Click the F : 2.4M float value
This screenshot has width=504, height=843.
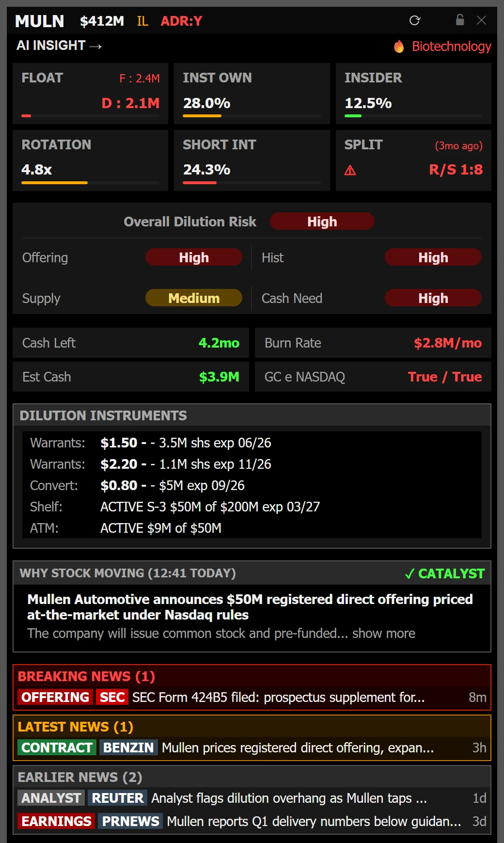point(140,79)
